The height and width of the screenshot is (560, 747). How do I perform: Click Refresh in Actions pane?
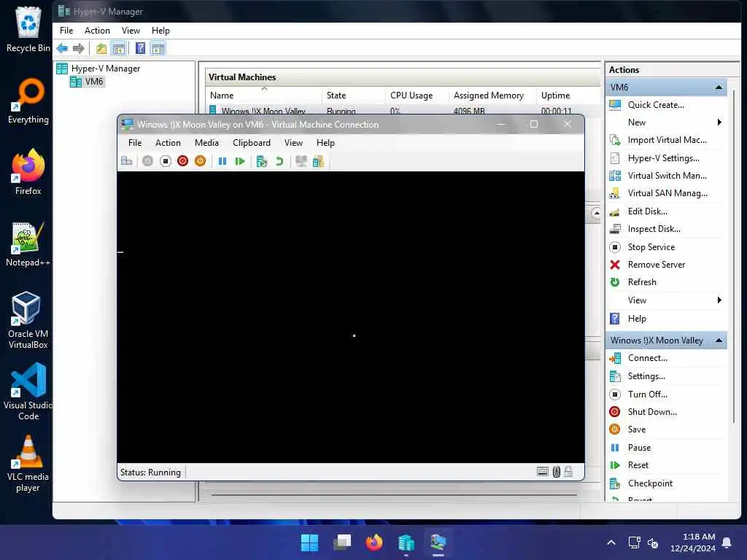click(x=642, y=282)
